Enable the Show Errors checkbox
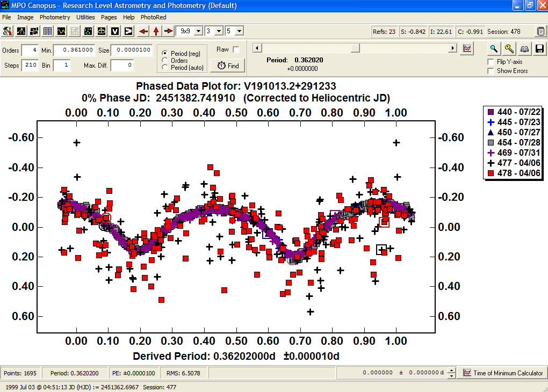This screenshot has height=392, width=548. point(491,71)
